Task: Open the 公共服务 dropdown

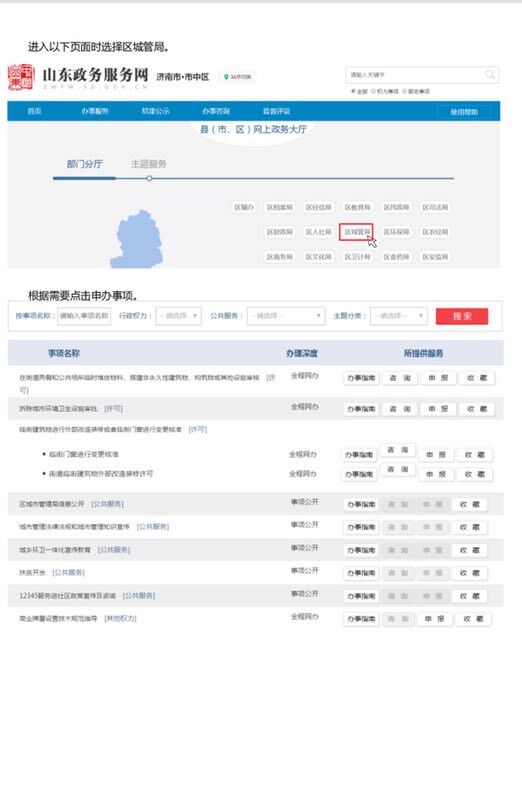Action: [x=286, y=316]
